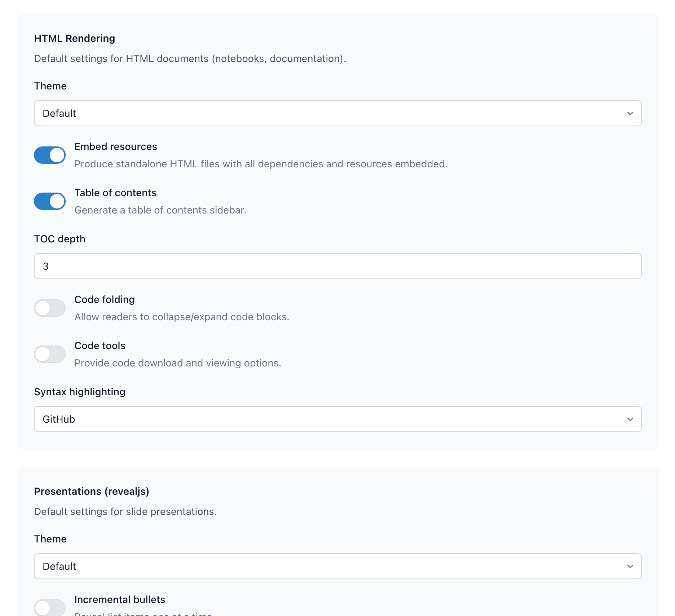Click the chevron on the HTML Theme selector
675x616 pixels.
coord(630,113)
